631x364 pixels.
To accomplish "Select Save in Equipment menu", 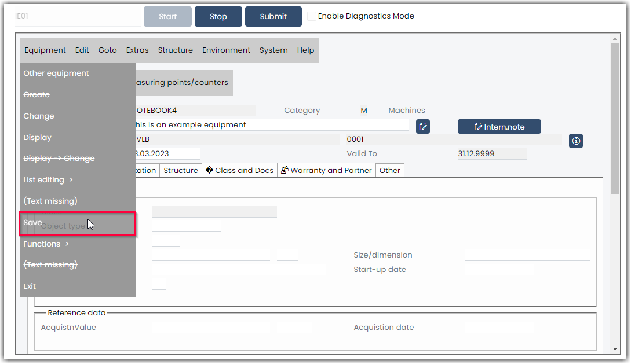I will (x=77, y=223).
